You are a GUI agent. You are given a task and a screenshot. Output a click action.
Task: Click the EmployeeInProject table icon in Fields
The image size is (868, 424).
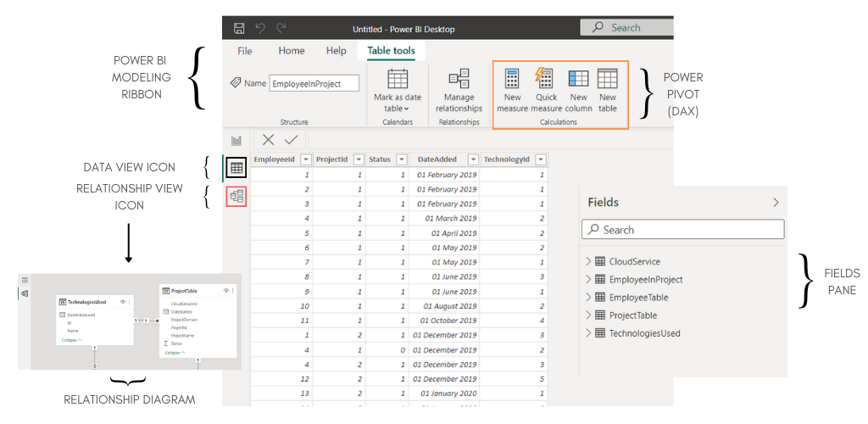[x=599, y=280]
